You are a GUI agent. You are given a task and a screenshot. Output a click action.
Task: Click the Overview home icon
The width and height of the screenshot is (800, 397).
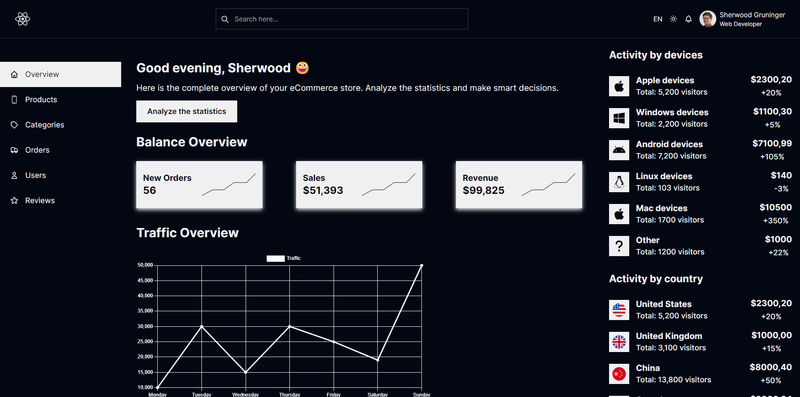(14, 75)
